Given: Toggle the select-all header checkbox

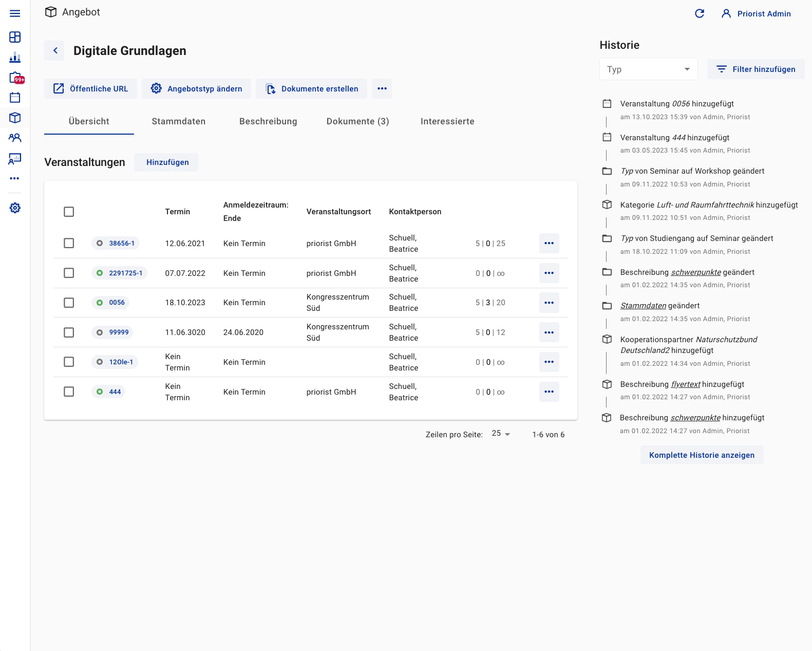Looking at the screenshot, I should [x=69, y=212].
